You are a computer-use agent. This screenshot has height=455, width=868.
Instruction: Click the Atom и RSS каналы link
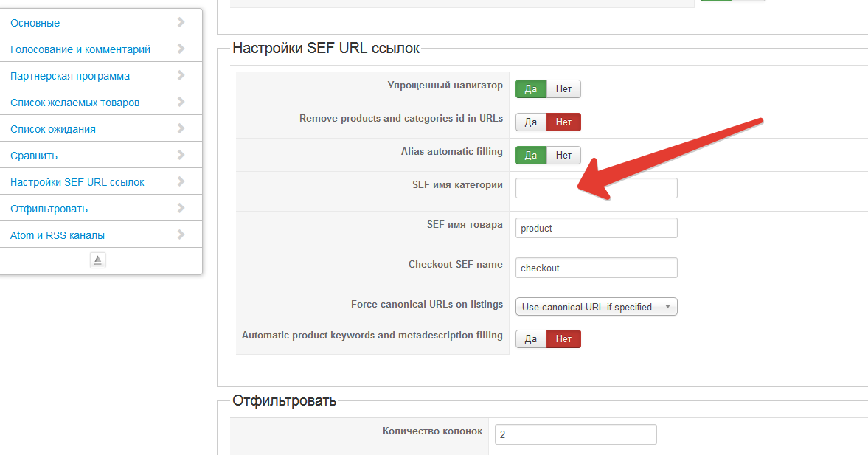(58, 235)
